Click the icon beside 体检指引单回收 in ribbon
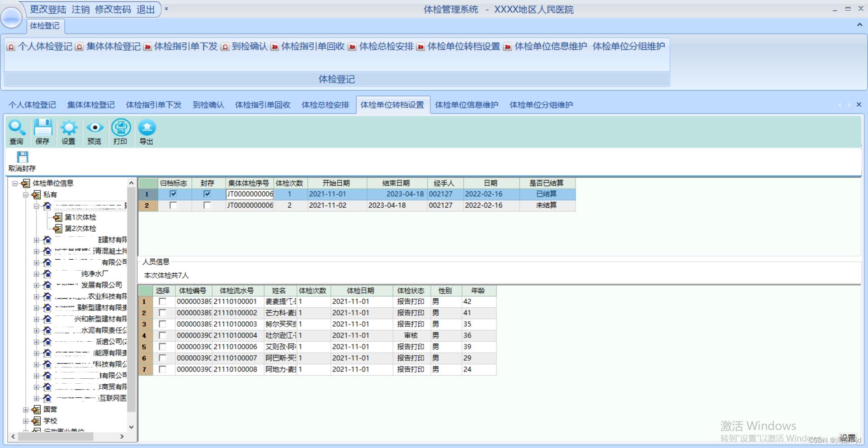Screen dimensions: 868x448 [274, 47]
